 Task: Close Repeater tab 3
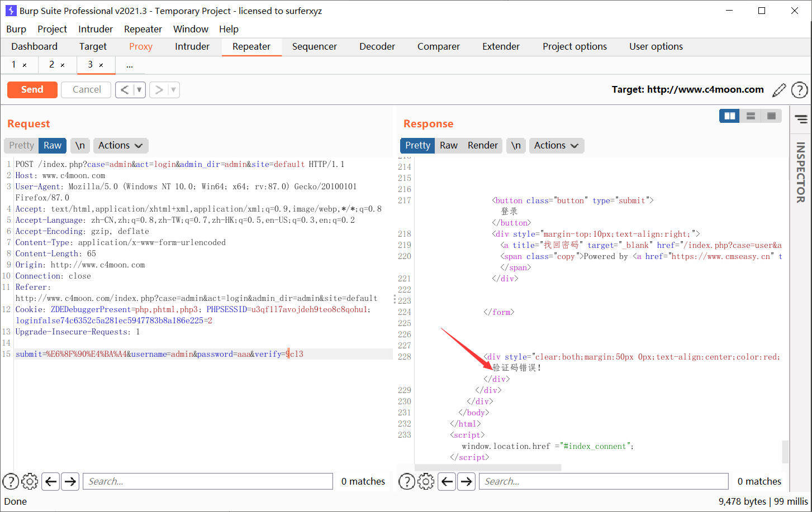pos(101,65)
